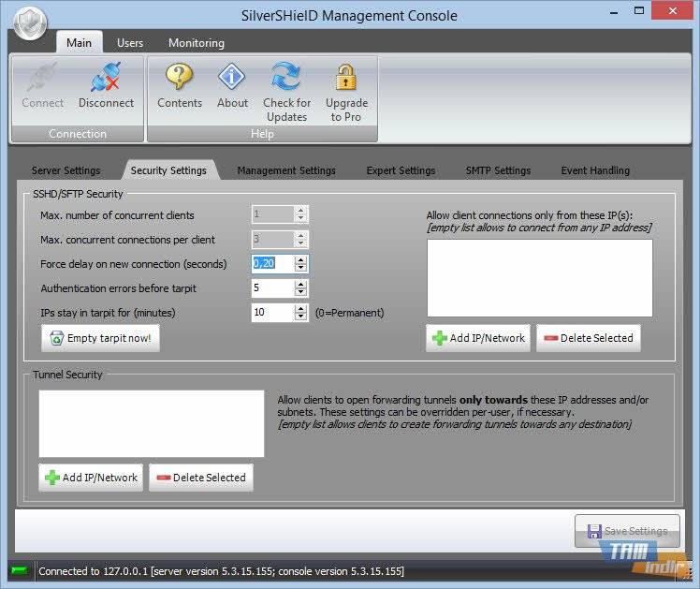The width and height of the screenshot is (700, 589).
Task: Click the Tunnel Security IP list box
Action: tap(152, 423)
